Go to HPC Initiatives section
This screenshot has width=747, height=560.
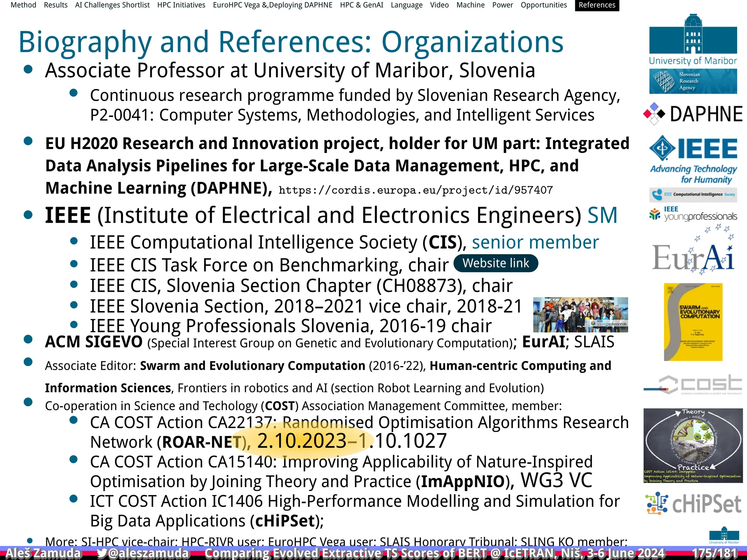(181, 5)
